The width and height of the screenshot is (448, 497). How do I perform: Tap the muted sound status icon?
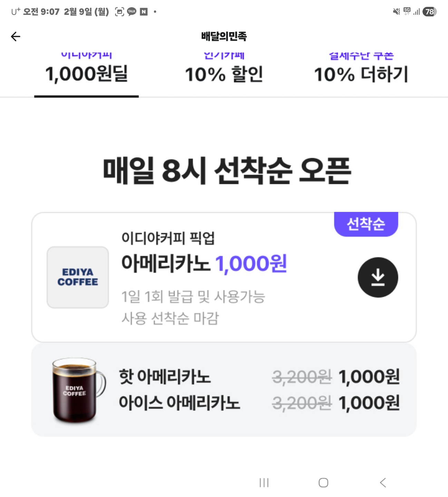click(x=396, y=12)
